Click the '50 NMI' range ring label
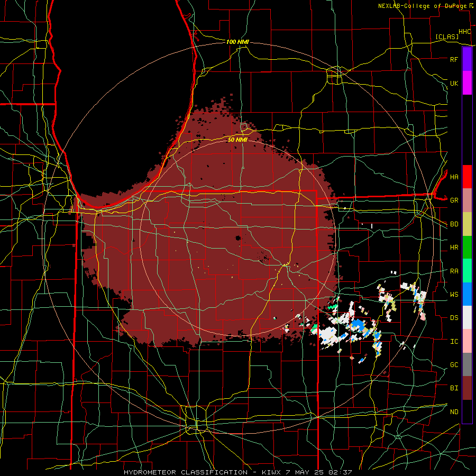Screen dimensions: 476x476 tap(237, 140)
